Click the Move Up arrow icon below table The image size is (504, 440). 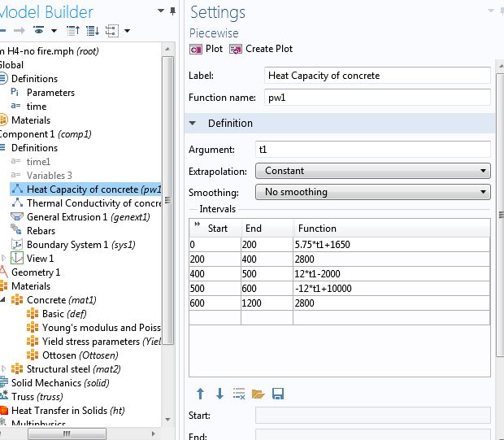tap(200, 394)
